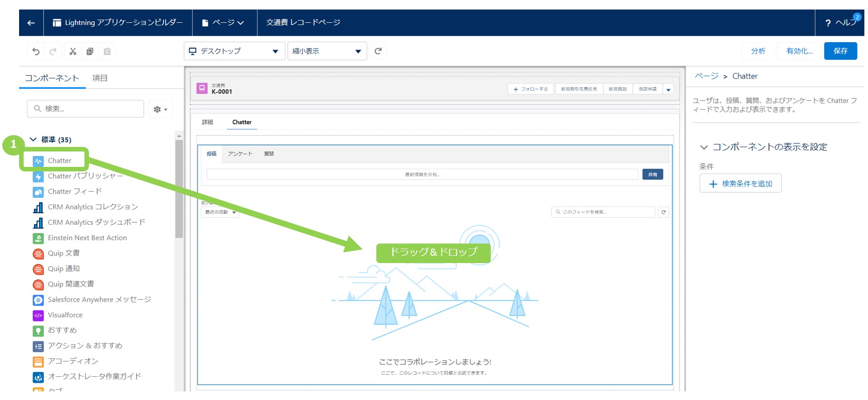The height and width of the screenshot is (400, 868).
Task: Switch to the 項目 tab
Action: click(x=100, y=78)
